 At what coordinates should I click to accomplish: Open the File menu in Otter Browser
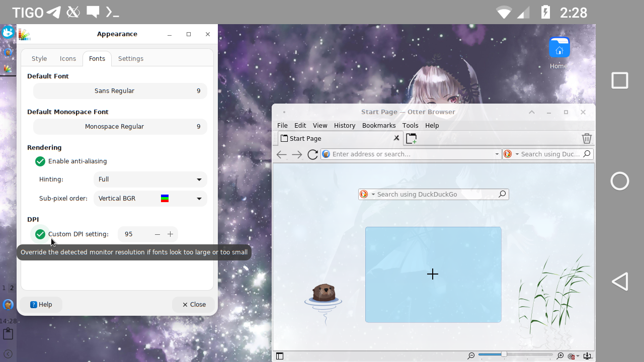coord(282,126)
